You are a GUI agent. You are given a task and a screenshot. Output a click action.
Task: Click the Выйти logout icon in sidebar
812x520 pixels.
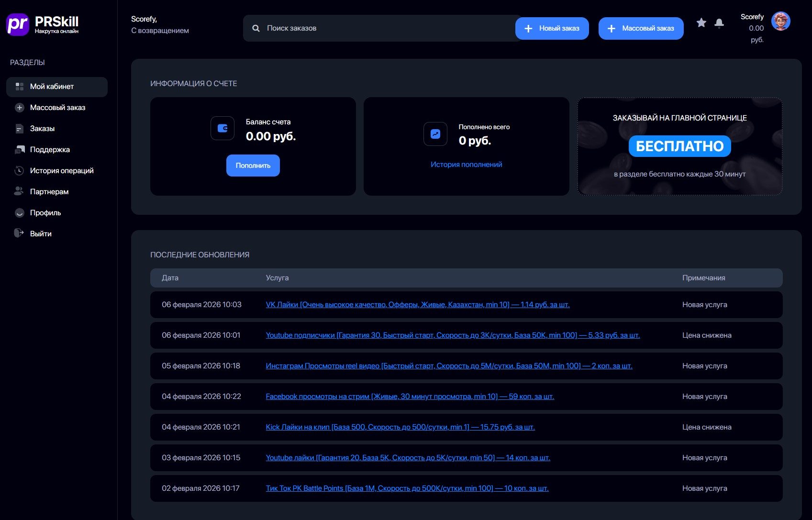click(19, 233)
